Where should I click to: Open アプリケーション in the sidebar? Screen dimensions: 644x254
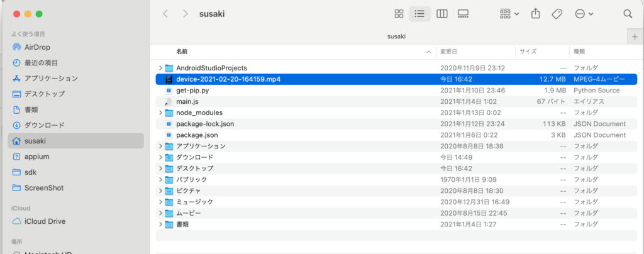click(76, 78)
